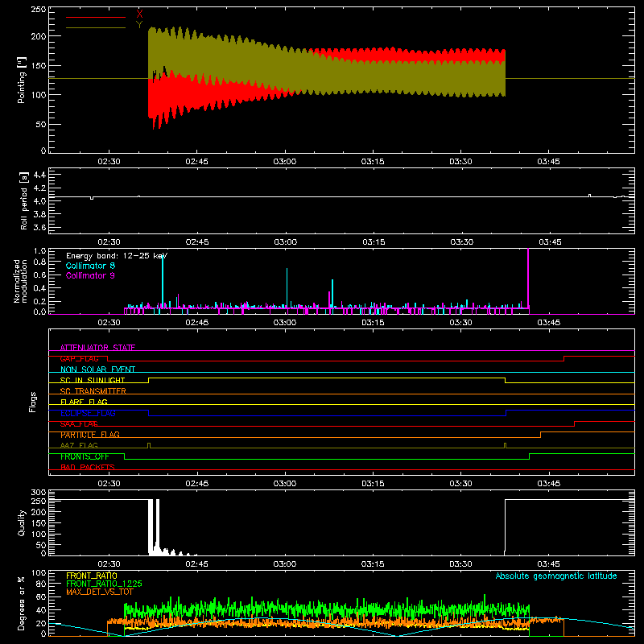Click the 1.0 tick on modulation axis

click(39, 251)
